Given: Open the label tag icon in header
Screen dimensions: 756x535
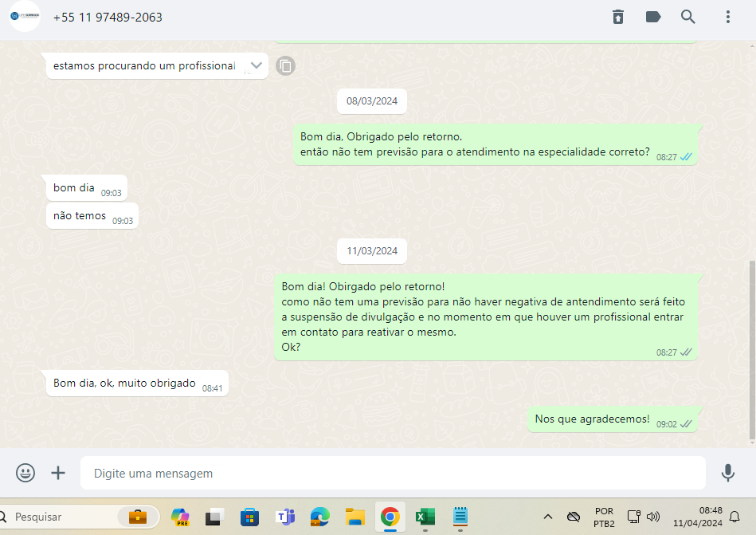Looking at the screenshot, I should click(653, 17).
